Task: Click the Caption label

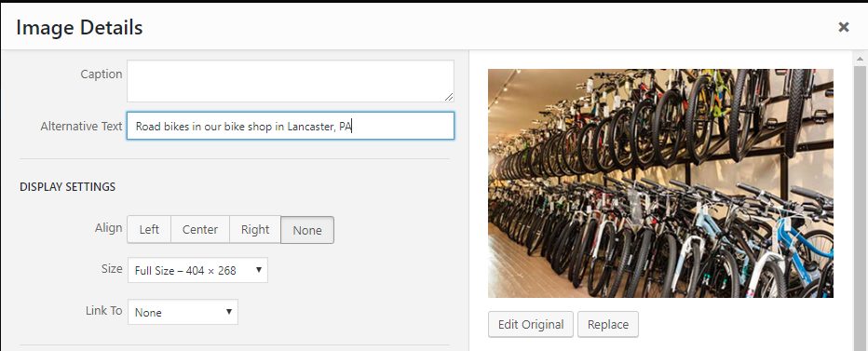Action: 102,74
